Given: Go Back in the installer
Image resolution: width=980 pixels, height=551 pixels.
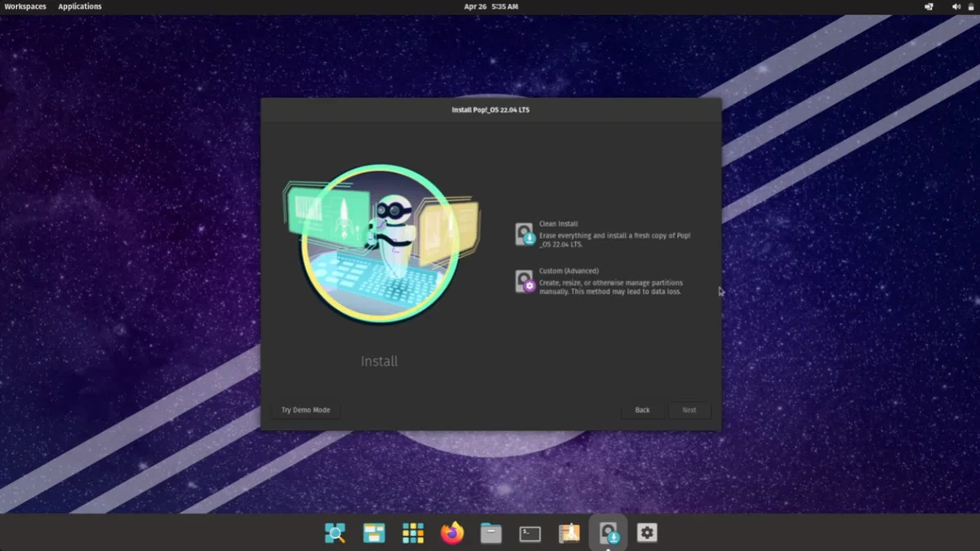Looking at the screenshot, I should click(643, 410).
